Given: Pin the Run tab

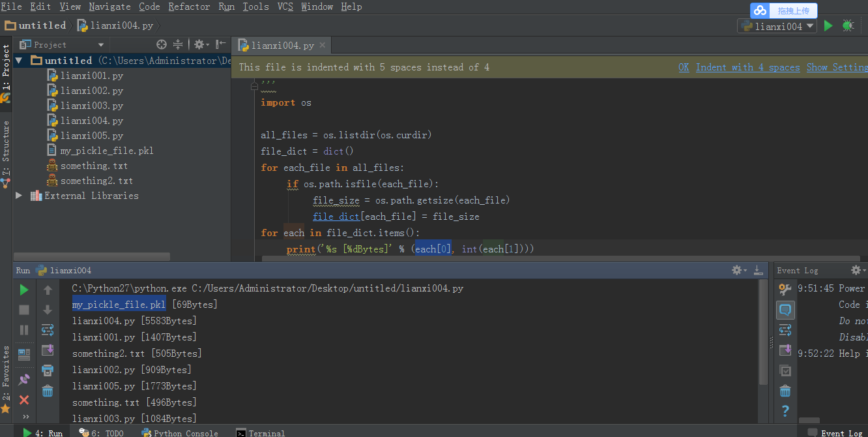Looking at the screenshot, I should click(24, 379).
